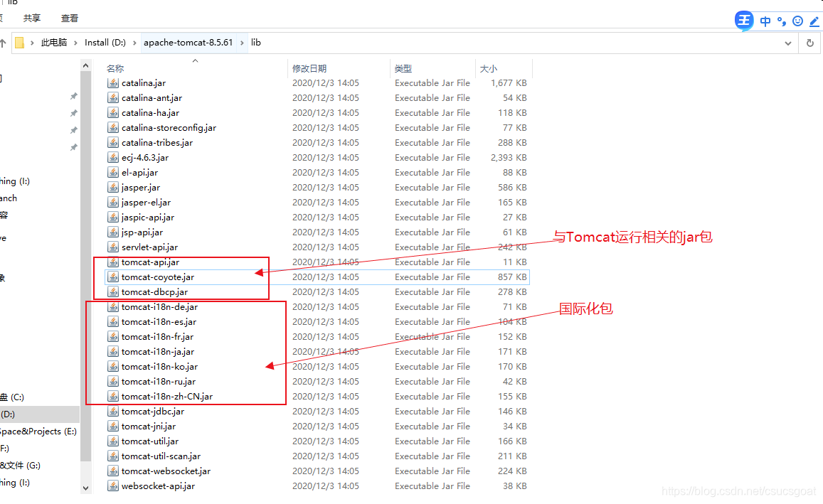Select the tomcat-i18n-de.jar icon
Viewport: 823px width, 504px height.
113,307
